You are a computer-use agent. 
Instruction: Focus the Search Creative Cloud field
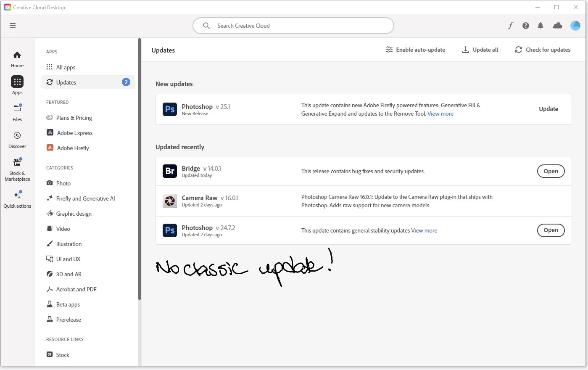(293, 26)
